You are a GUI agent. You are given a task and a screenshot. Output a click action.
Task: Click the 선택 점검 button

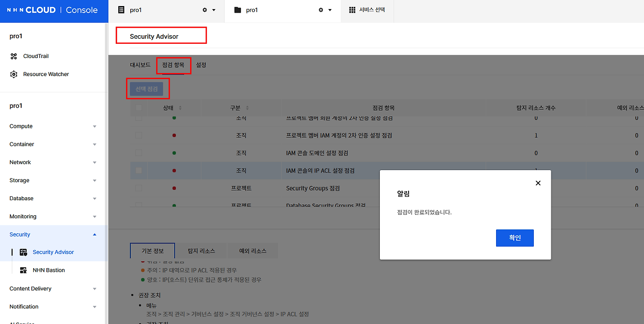click(x=146, y=89)
